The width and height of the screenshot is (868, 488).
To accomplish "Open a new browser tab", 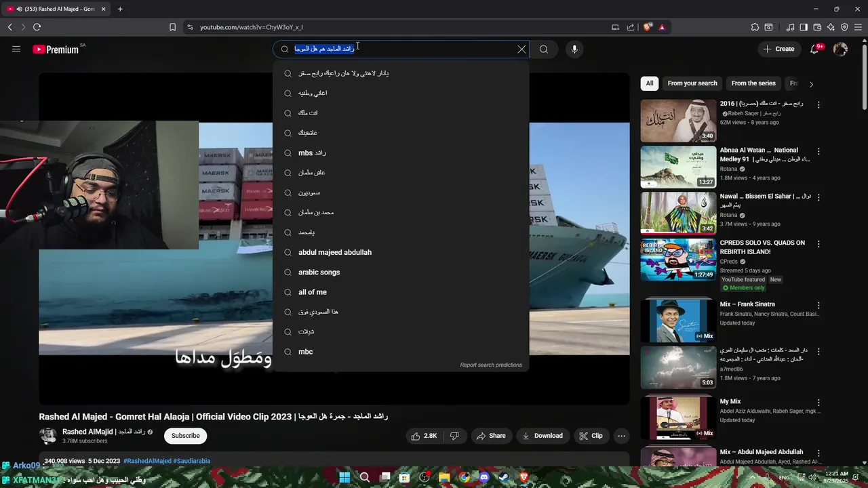I will point(120,9).
